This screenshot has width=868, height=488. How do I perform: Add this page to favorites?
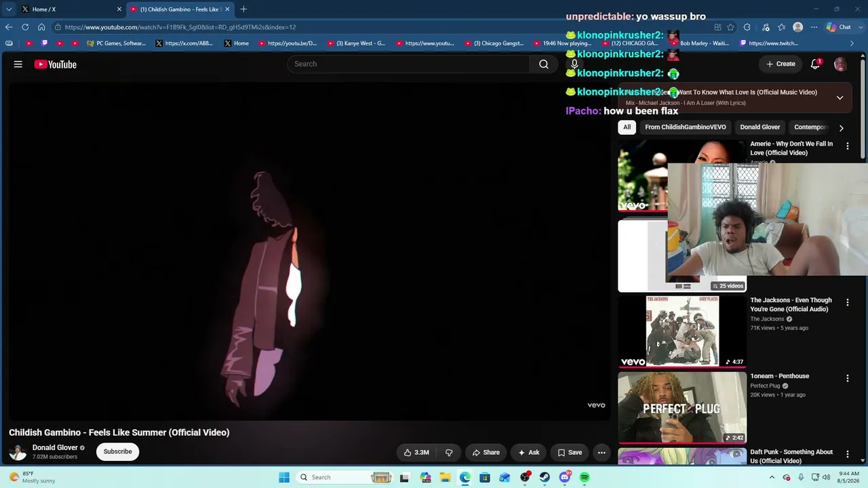coord(730,27)
